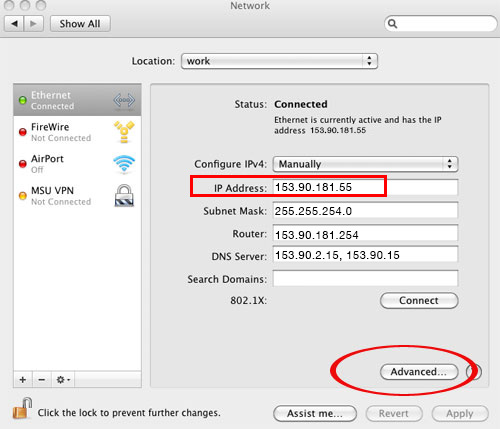Click the yellow status dot beside MSU VPN
This screenshot has height=429, width=500.
click(x=23, y=196)
